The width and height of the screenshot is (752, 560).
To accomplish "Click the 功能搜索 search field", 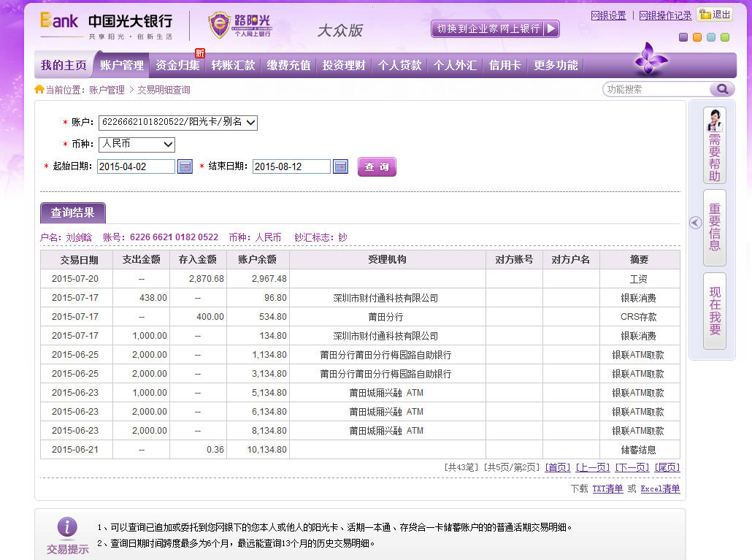I will click(656, 89).
